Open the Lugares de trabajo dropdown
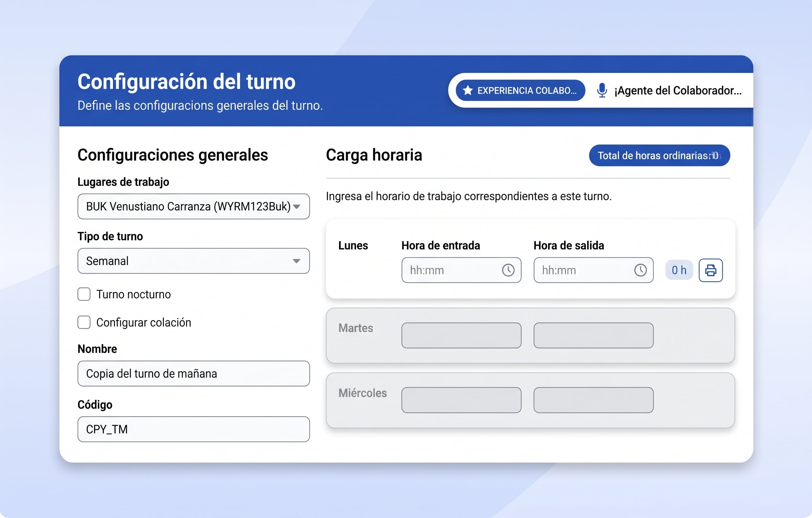 coord(193,206)
